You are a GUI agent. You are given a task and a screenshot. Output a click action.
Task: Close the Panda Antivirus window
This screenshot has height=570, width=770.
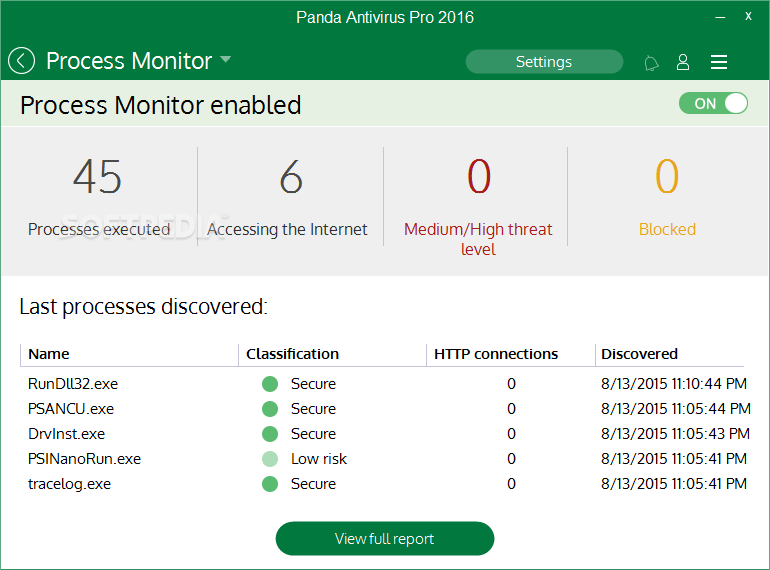[748, 17]
